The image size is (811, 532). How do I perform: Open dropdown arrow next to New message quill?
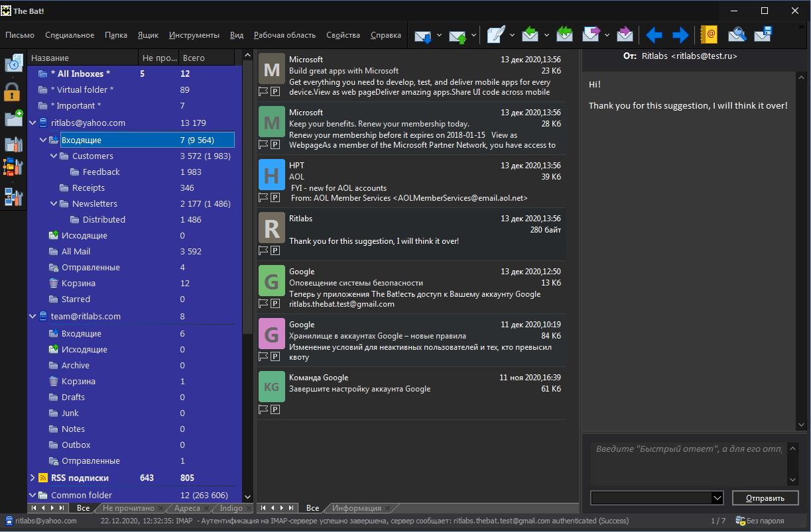point(512,35)
